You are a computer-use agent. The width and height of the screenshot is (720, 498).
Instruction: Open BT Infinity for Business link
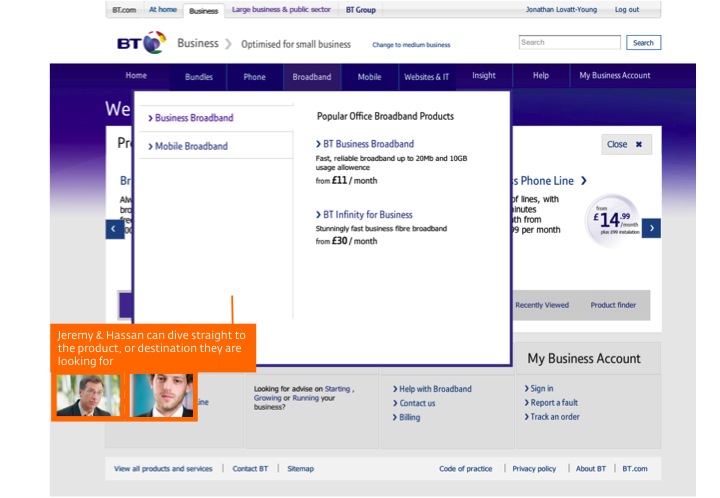(367, 215)
